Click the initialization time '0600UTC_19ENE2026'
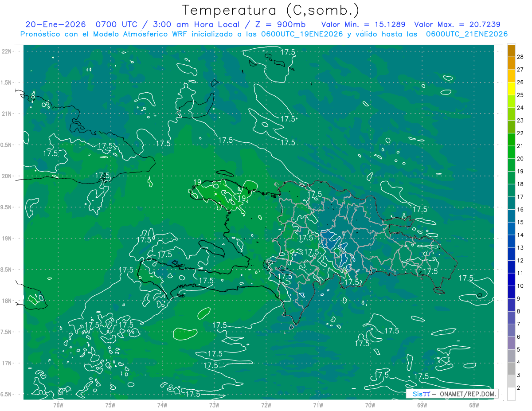Viewport: 532px width, 411px height. coord(302,34)
